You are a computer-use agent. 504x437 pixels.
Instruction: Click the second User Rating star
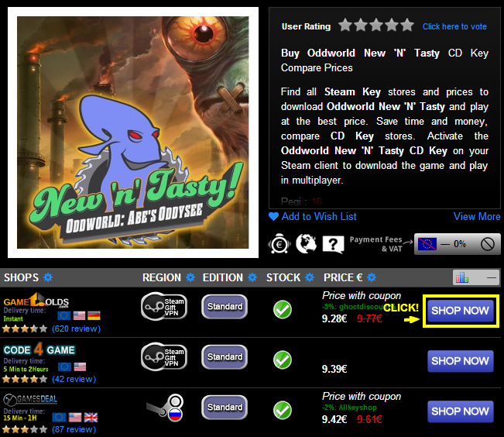point(361,25)
